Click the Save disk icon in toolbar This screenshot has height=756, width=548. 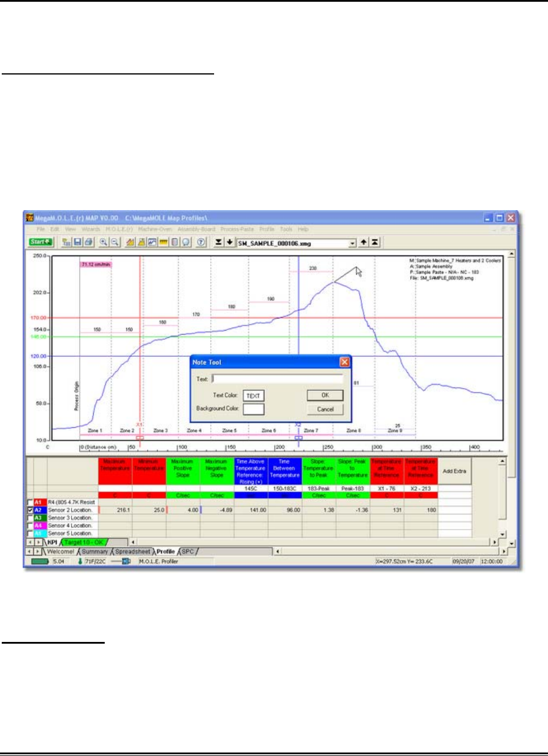77,242
